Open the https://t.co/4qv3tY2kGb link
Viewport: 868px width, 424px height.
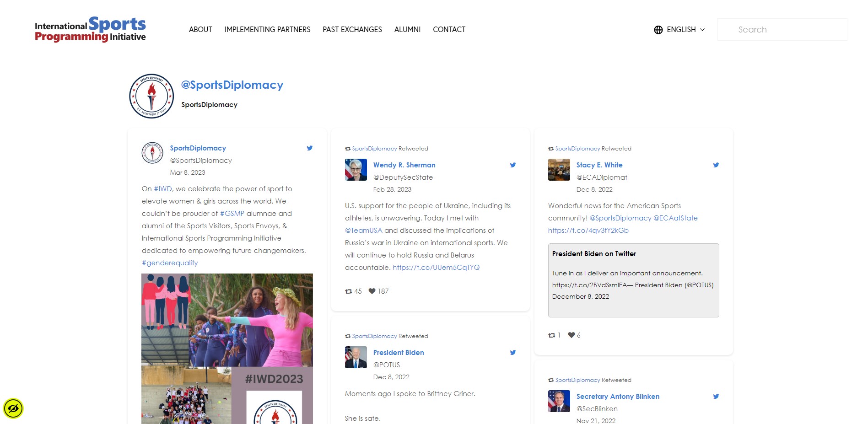point(588,231)
